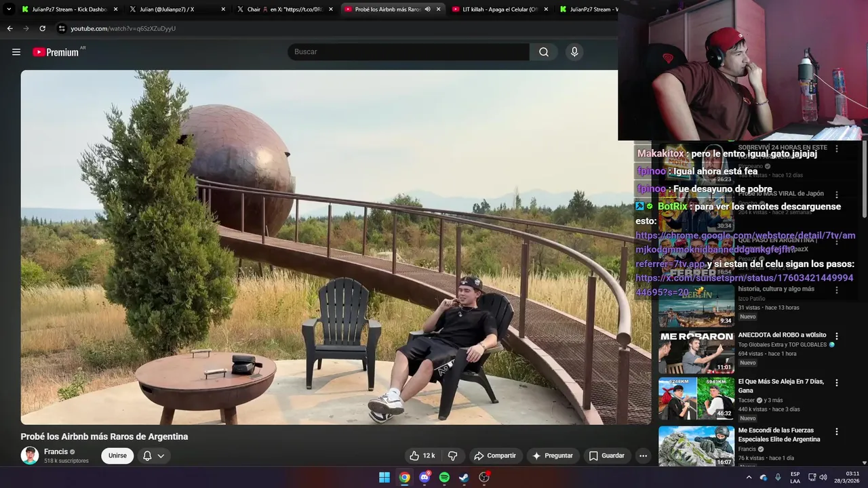This screenshot has width=868, height=488.
Task: Start voice search with microphone icon
Action: [x=574, y=52]
